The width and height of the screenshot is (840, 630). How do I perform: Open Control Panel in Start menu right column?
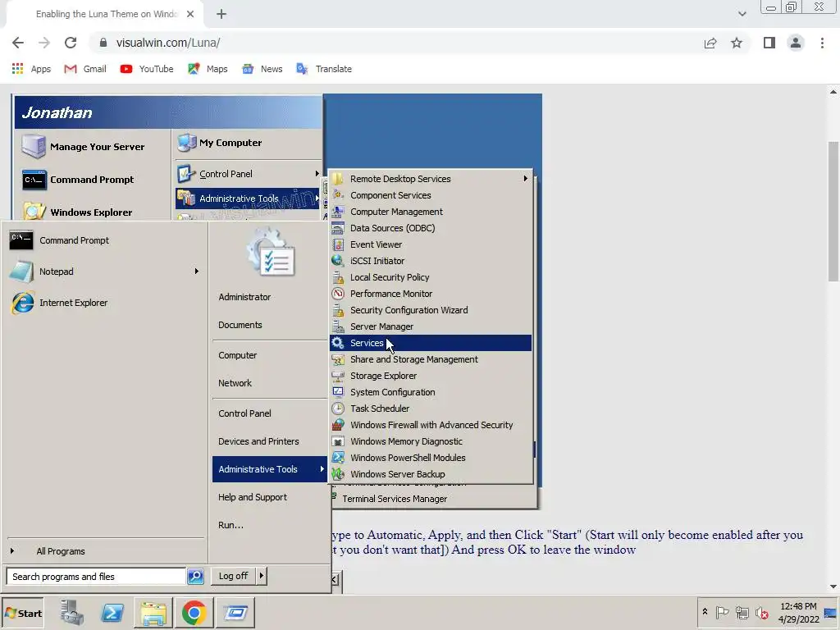tap(269, 413)
